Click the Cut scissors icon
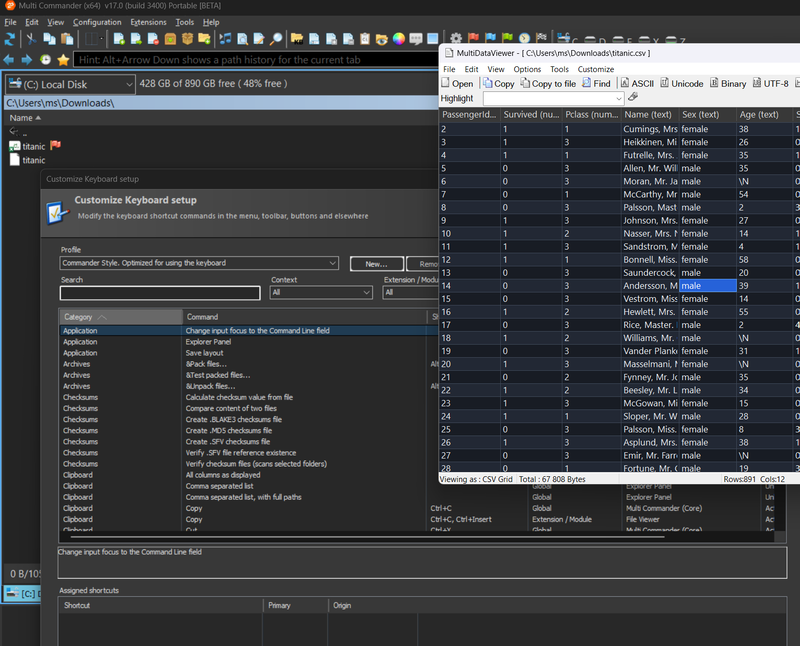Image resolution: width=800 pixels, height=646 pixels. 32,39
